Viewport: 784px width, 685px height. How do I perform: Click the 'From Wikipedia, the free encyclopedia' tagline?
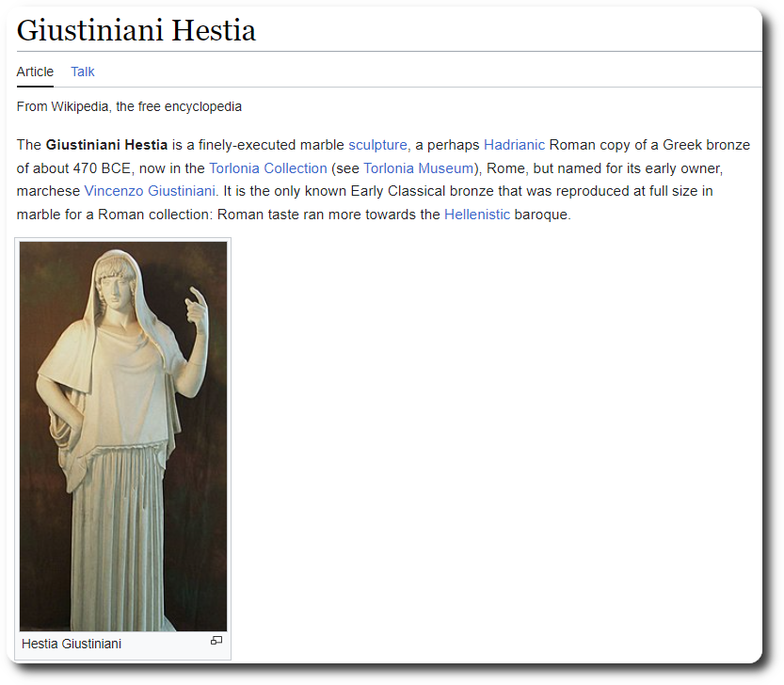(129, 106)
